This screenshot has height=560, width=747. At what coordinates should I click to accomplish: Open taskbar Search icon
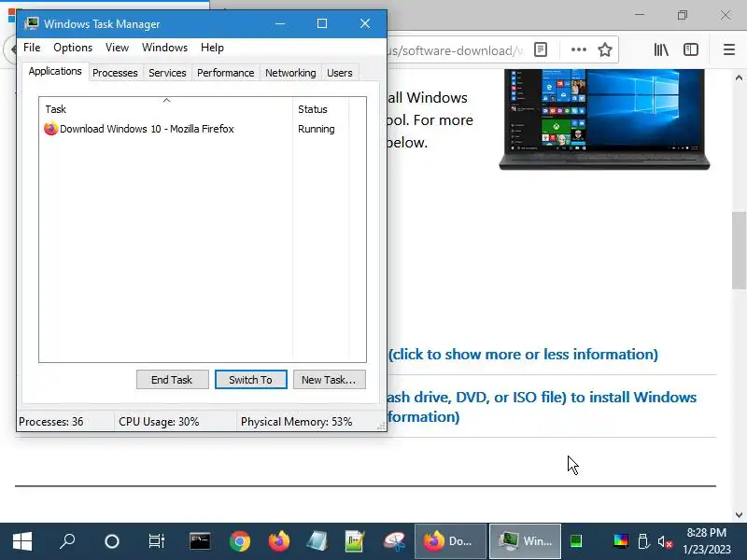(x=67, y=541)
